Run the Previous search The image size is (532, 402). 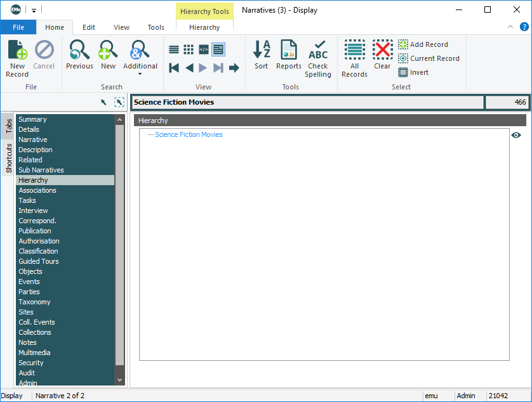(x=79, y=55)
